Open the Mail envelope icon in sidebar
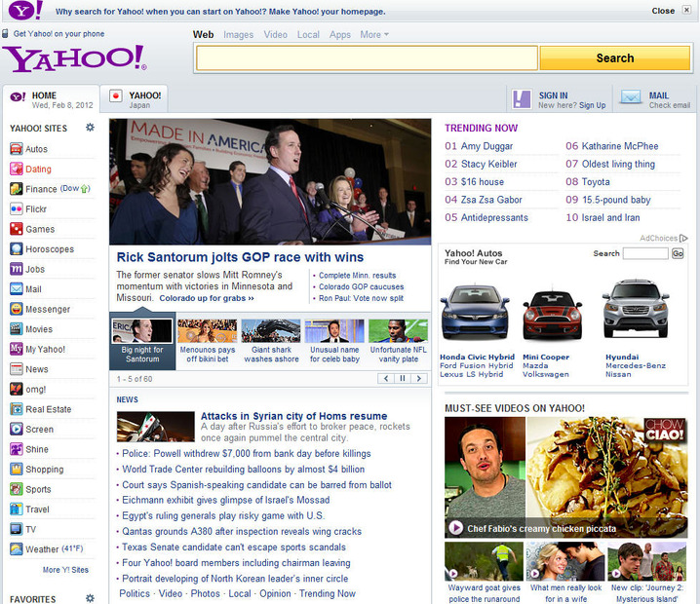The width and height of the screenshot is (700, 604). coord(16,289)
